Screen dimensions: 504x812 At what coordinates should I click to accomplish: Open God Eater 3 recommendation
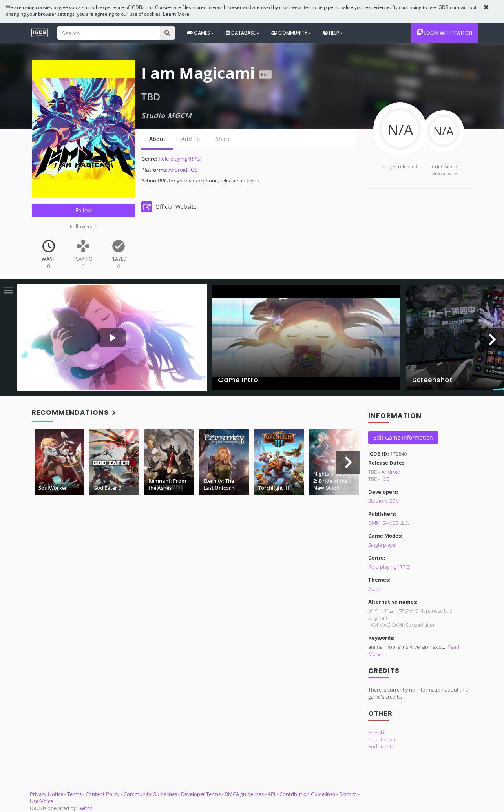pyautogui.click(x=114, y=462)
